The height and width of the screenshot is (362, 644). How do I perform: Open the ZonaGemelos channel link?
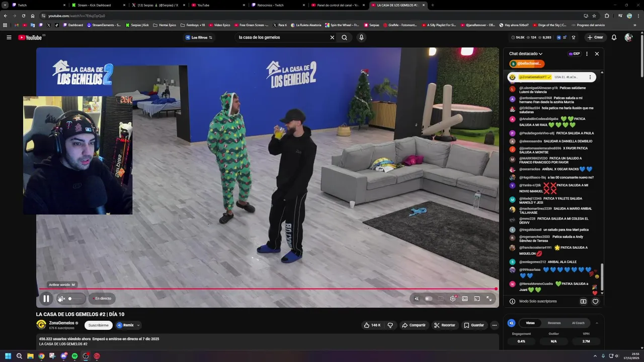tap(61, 323)
